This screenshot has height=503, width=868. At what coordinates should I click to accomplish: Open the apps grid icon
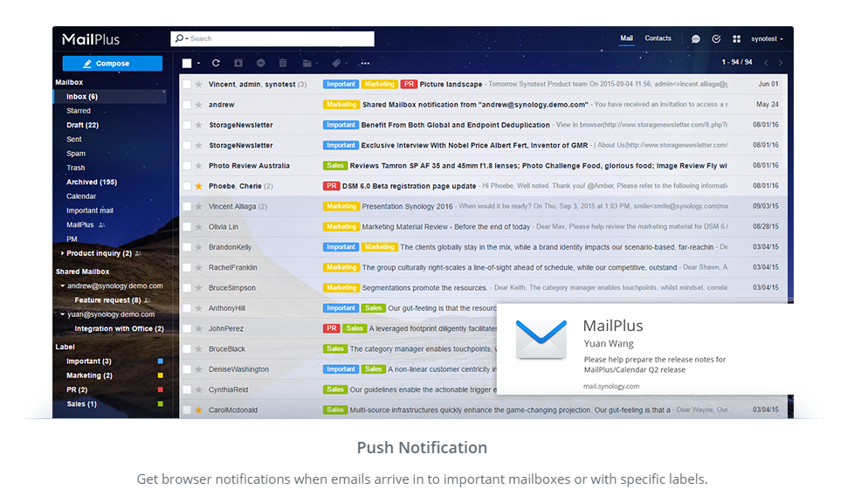(x=736, y=38)
